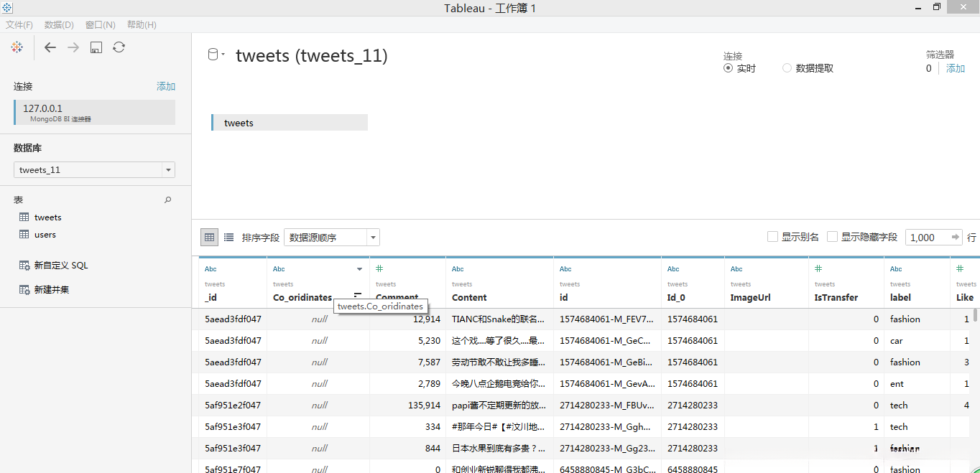Click the Id_0 cell 6458880845
The width and height of the screenshot is (980, 473).
pyautogui.click(x=693, y=469)
